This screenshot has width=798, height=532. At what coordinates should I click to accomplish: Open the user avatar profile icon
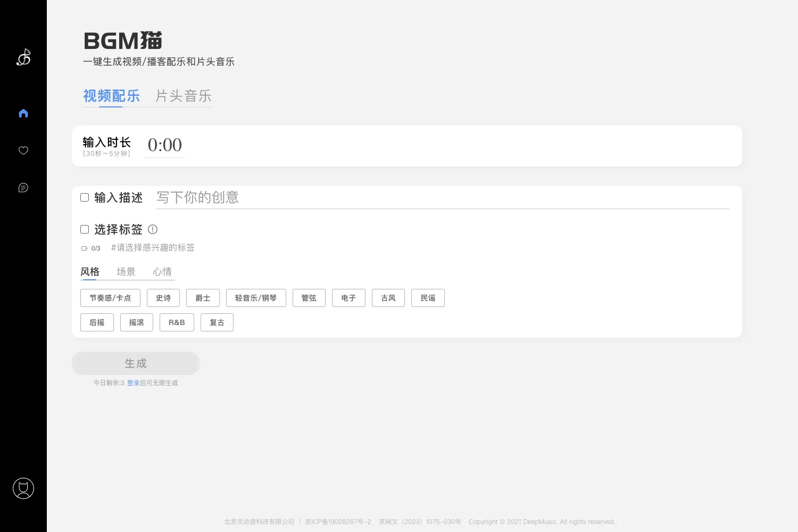(x=23, y=488)
